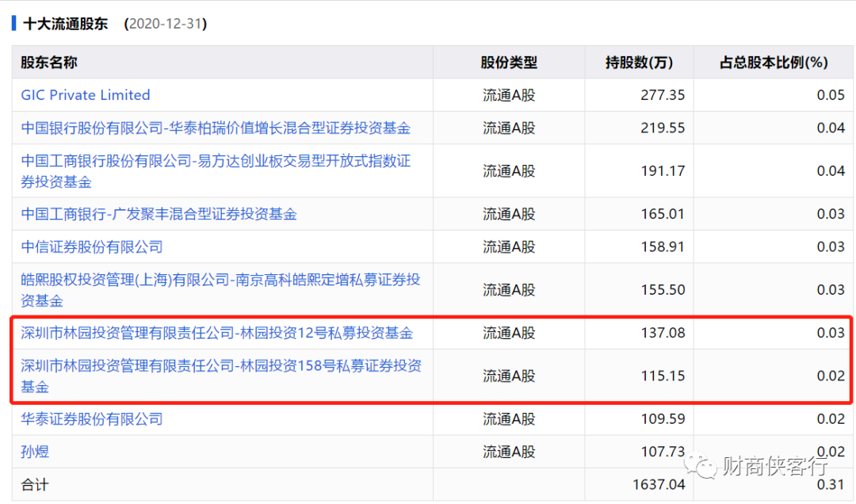This screenshot has width=856, height=504.
Task: Select the holding value 137.08
Action: pyautogui.click(x=663, y=333)
